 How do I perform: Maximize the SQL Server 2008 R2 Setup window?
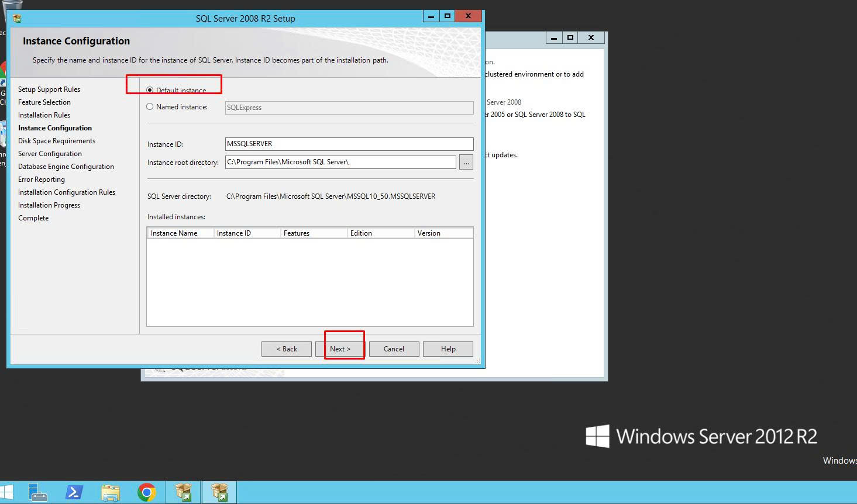click(447, 16)
